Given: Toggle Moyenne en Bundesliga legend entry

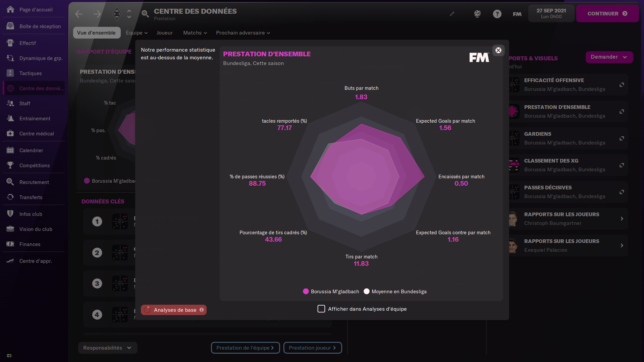Looking at the screenshot, I should (x=395, y=292).
